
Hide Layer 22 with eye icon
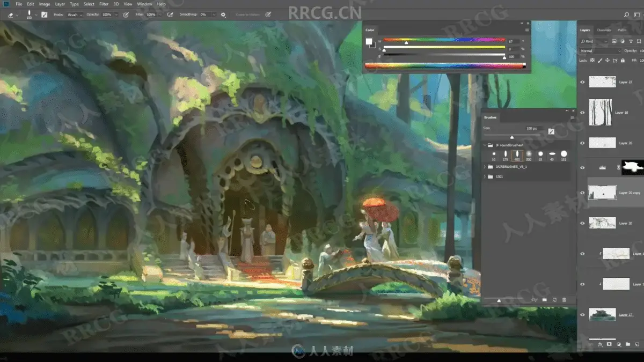(583, 82)
